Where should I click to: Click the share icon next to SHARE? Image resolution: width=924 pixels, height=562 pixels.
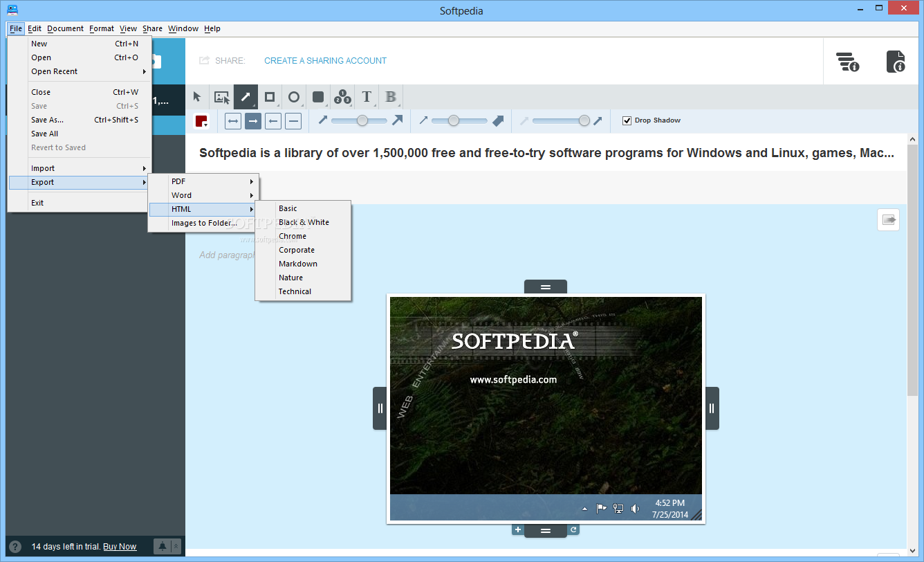tap(204, 60)
